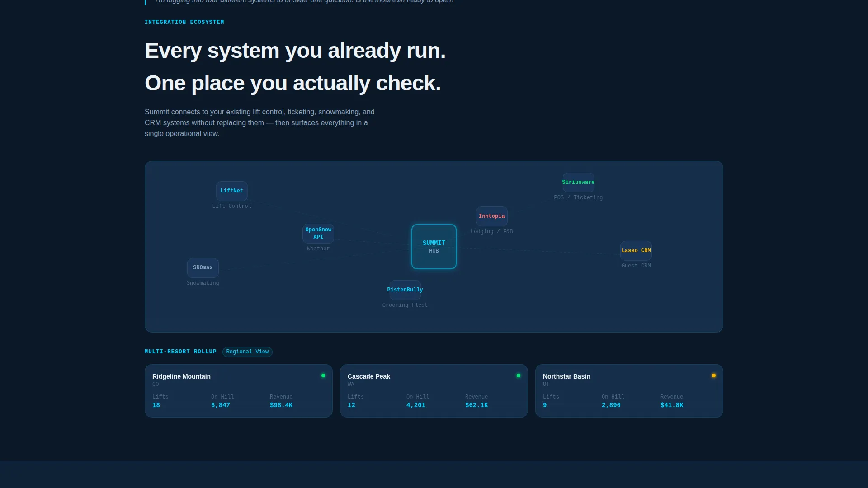Click Ridgeline Mountain green status dot

tap(323, 375)
